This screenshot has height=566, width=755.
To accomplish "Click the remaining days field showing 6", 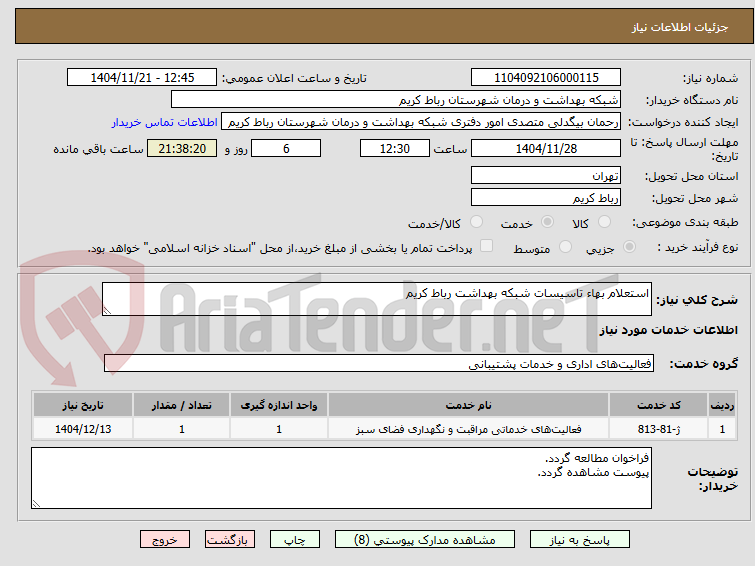I will click(286, 148).
